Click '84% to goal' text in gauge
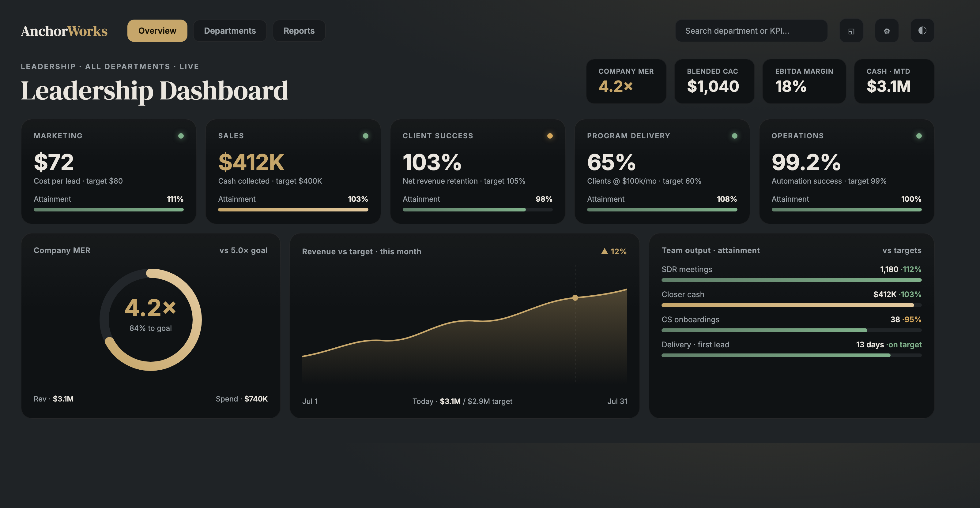Image resolution: width=980 pixels, height=508 pixels. 151,328
